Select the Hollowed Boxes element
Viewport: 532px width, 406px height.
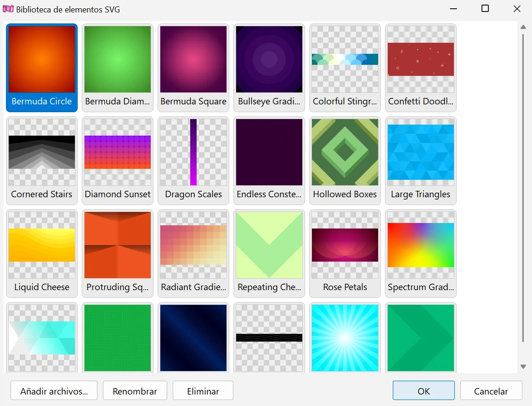345,161
